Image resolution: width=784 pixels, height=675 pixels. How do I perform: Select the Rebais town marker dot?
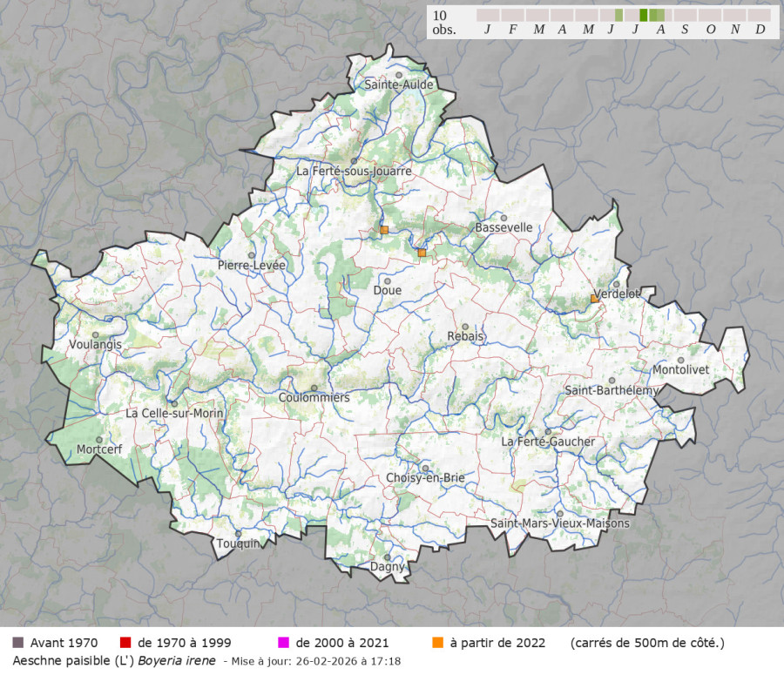pos(465,327)
